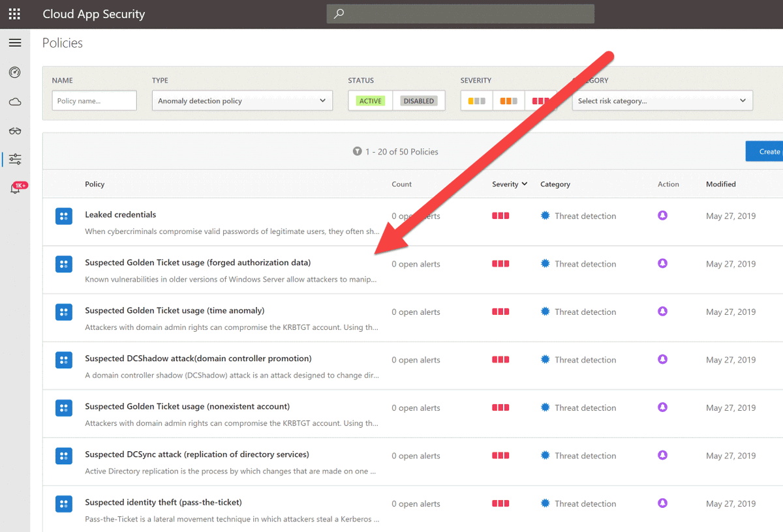Click May 27, 2019 in identity theft row
783x532 pixels.
731,503
